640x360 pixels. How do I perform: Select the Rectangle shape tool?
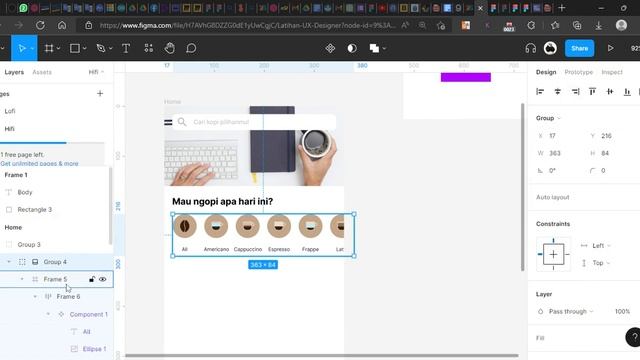click(x=75, y=49)
